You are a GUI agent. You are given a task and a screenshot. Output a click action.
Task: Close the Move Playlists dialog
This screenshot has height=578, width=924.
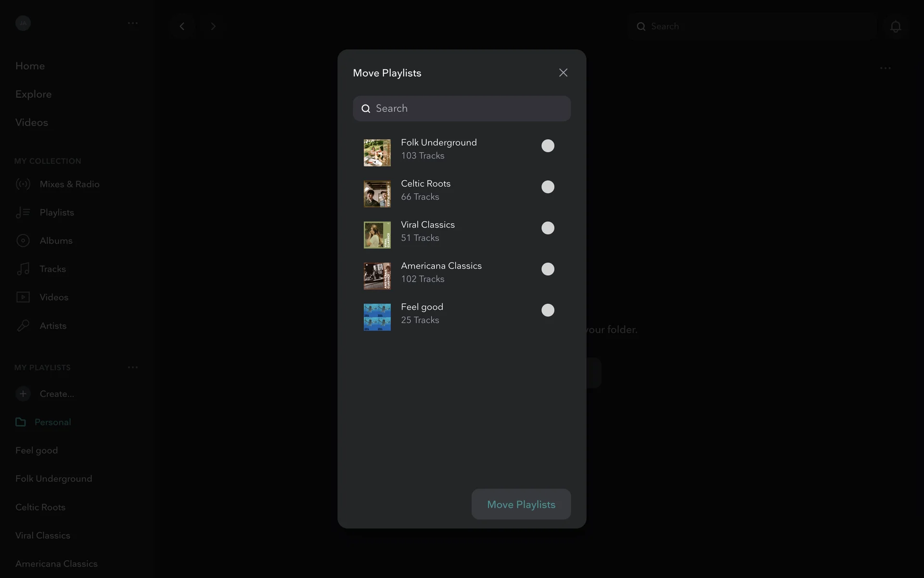(563, 73)
